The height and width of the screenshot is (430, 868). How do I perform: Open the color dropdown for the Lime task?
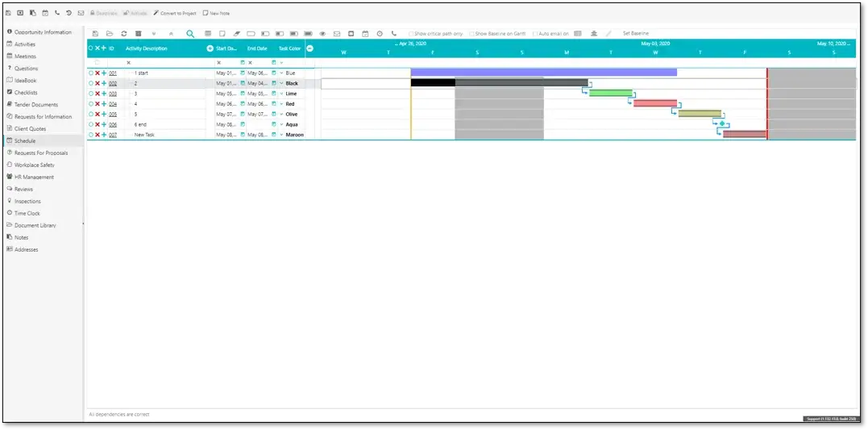[281, 94]
